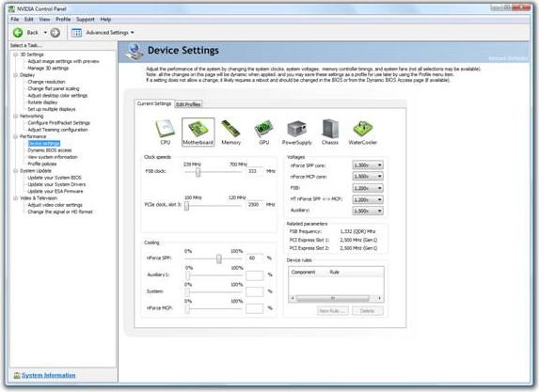This screenshot has width=539, height=392.
Task: Click the Forward navigation arrow icon
Action: click(55, 33)
